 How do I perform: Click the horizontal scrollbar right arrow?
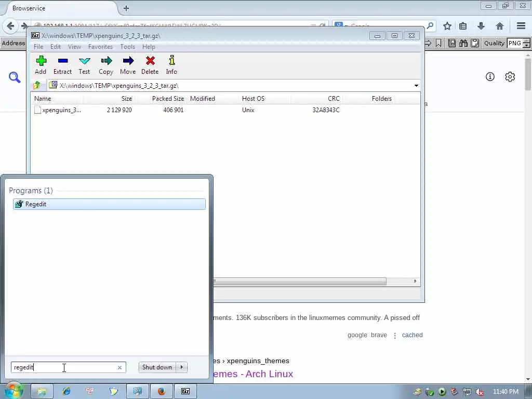pyautogui.click(x=415, y=281)
